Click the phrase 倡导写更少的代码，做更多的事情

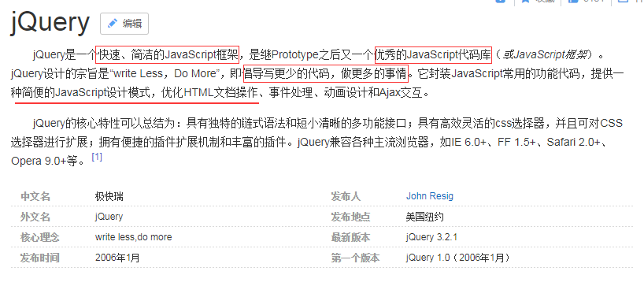tap(326, 73)
